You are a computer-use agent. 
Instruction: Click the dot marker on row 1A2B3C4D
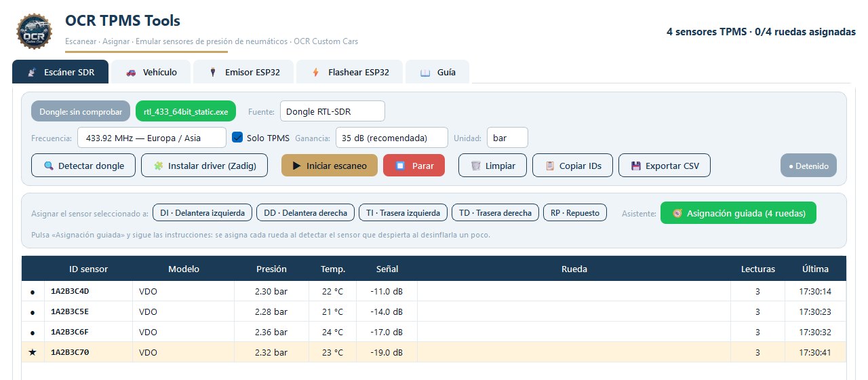point(33,292)
